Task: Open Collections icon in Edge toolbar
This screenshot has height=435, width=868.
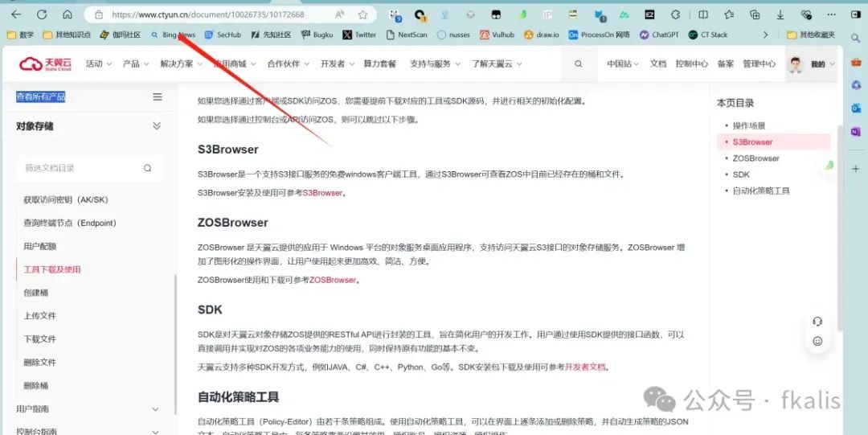Action: coord(755,15)
